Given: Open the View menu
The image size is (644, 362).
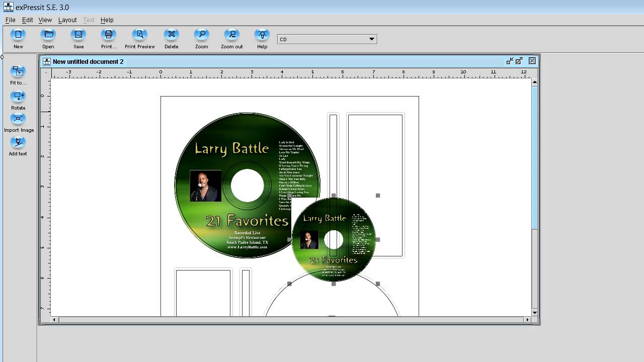Looking at the screenshot, I should 45,20.
